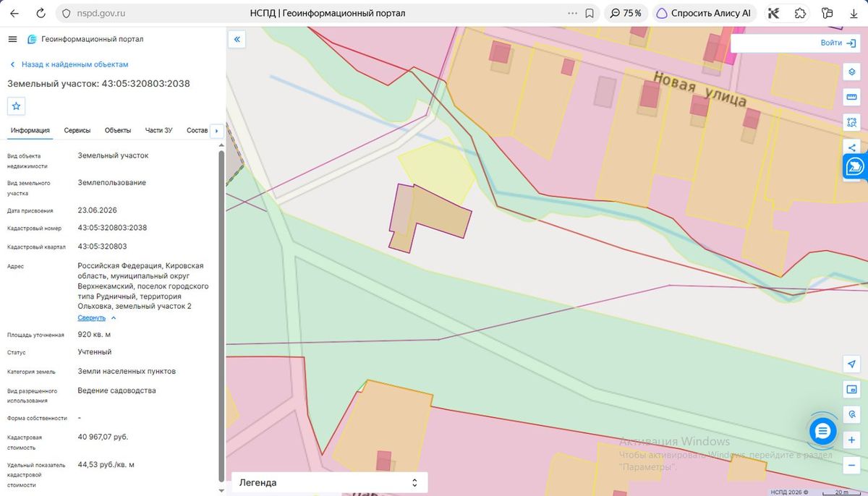Open the blue assistant side widget
The width and height of the screenshot is (868, 496).
(x=856, y=167)
